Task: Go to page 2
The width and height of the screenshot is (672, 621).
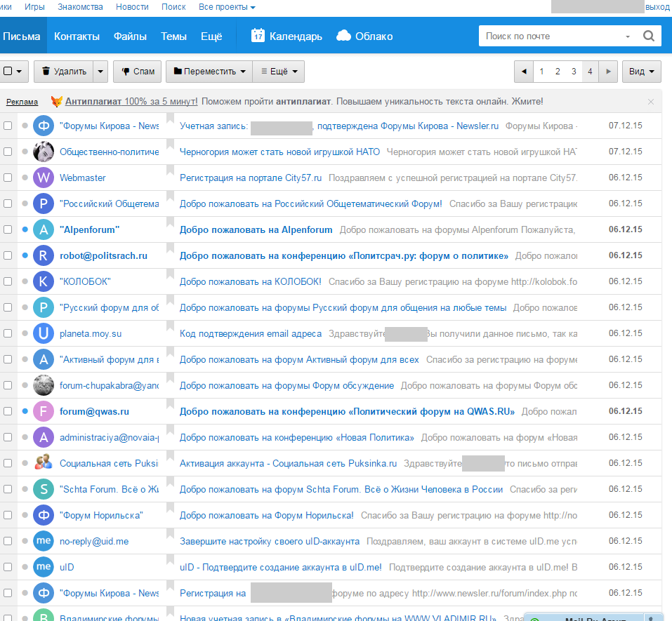Action: coord(557,72)
